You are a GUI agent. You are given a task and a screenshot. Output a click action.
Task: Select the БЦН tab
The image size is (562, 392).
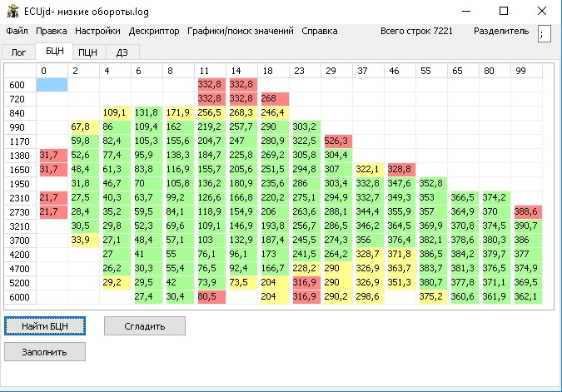[x=54, y=52]
